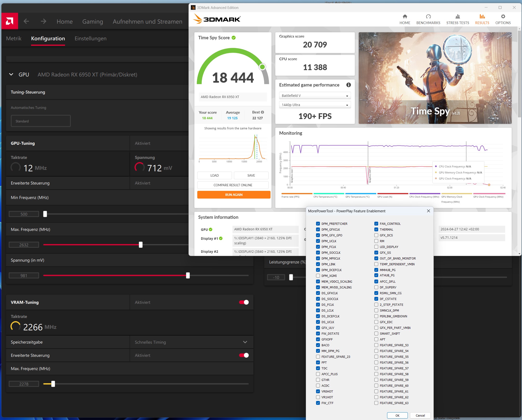Open the Battlefield V game dropdown
522x420 pixels.
tap(315, 96)
